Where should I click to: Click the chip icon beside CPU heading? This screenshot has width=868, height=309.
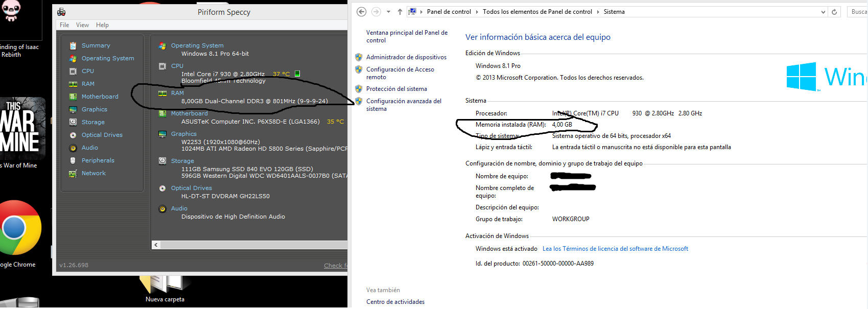(162, 66)
